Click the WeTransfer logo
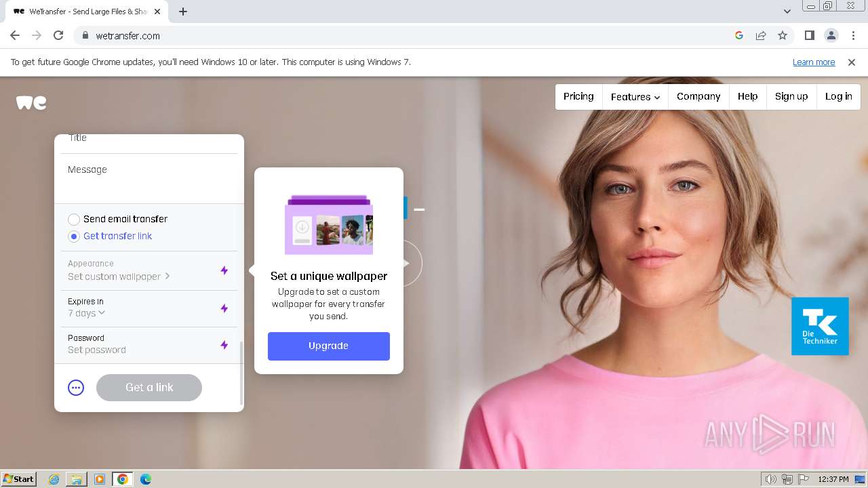The width and height of the screenshot is (868, 488). 31,102
